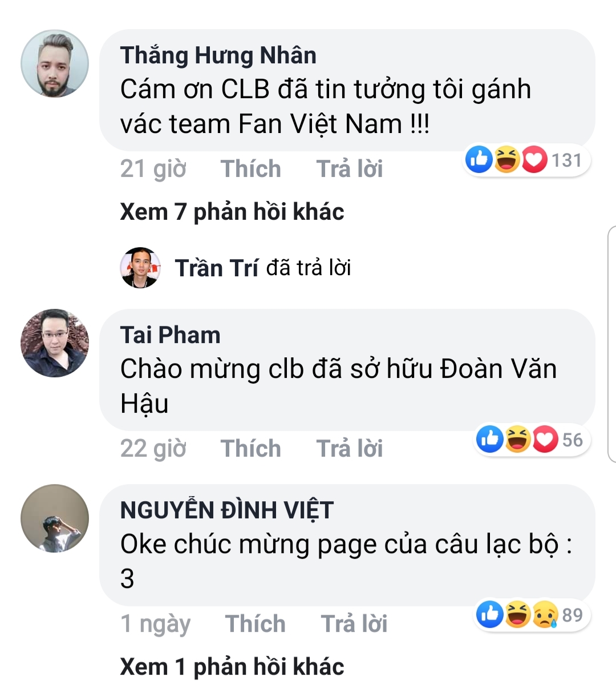Image resolution: width=616 pixels, height=685 pixels.
Task: Click sad reaction icon beside 89 count
Action: point(545,614)
